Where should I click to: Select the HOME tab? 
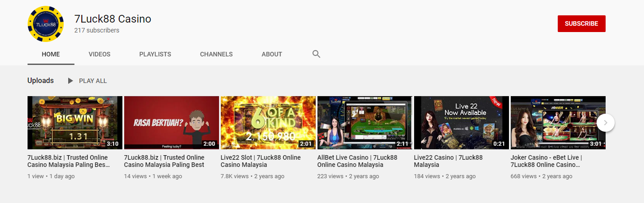pyautogui.click(x=51, y=54)
